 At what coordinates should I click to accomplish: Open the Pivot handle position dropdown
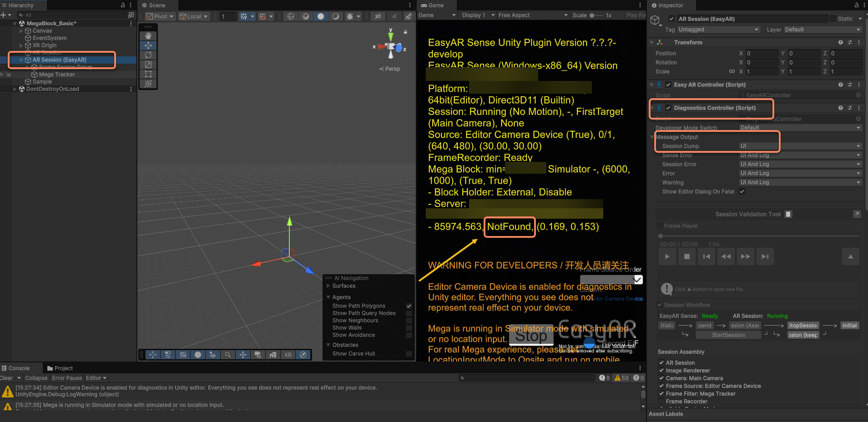(160, 16)
